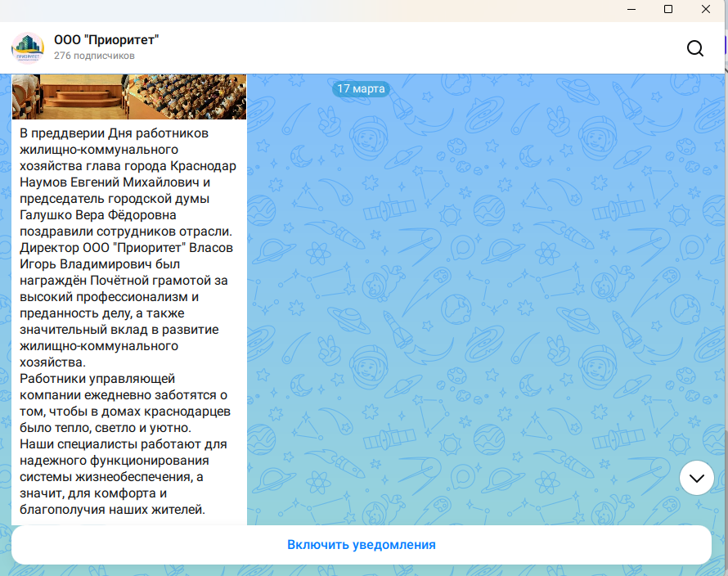728x576 pixels.
Task: Click line "награждён Почётной грамотой за"
Action: point(124,281)
